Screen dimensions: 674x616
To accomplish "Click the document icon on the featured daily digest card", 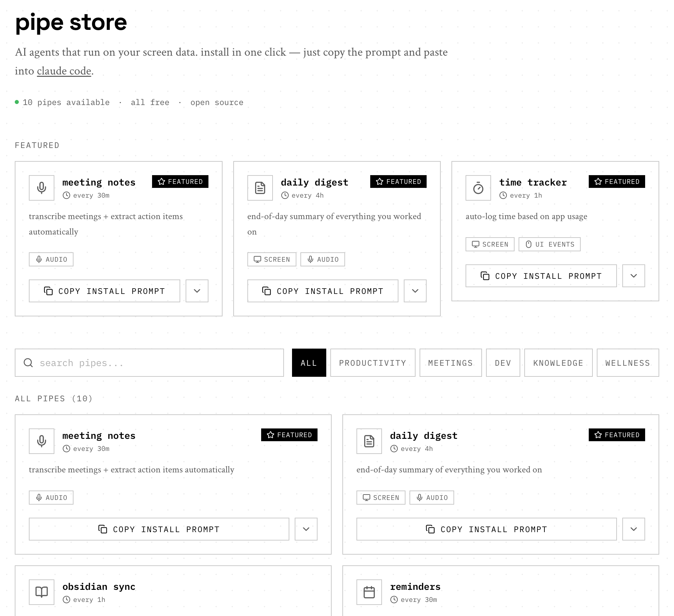I will point(260,188).
